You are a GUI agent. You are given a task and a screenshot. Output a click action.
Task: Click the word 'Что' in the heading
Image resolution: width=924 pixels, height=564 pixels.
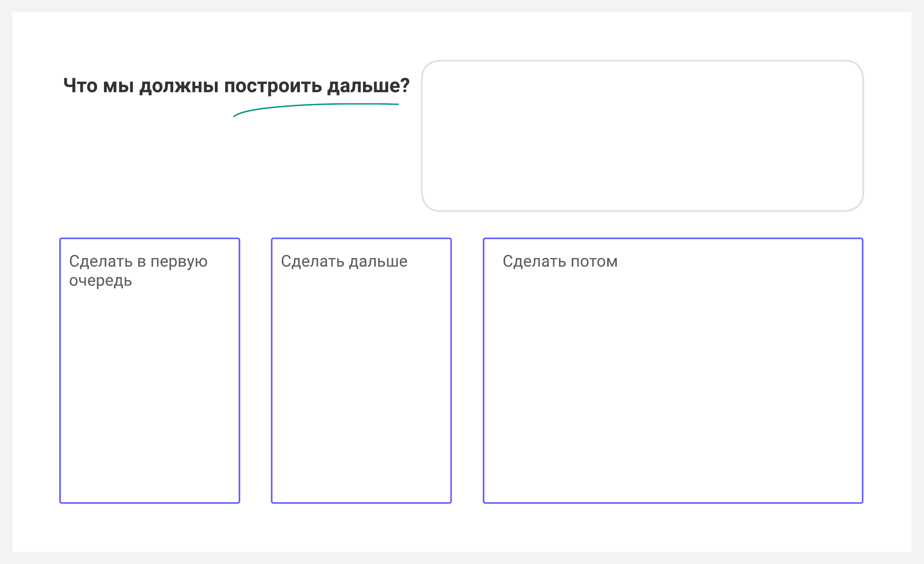[80, 86]
